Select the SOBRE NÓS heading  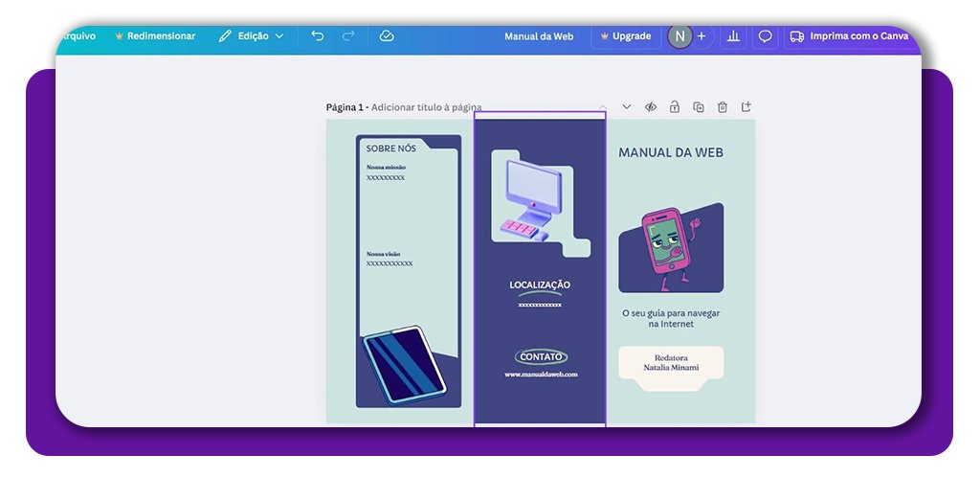[391, 148]
